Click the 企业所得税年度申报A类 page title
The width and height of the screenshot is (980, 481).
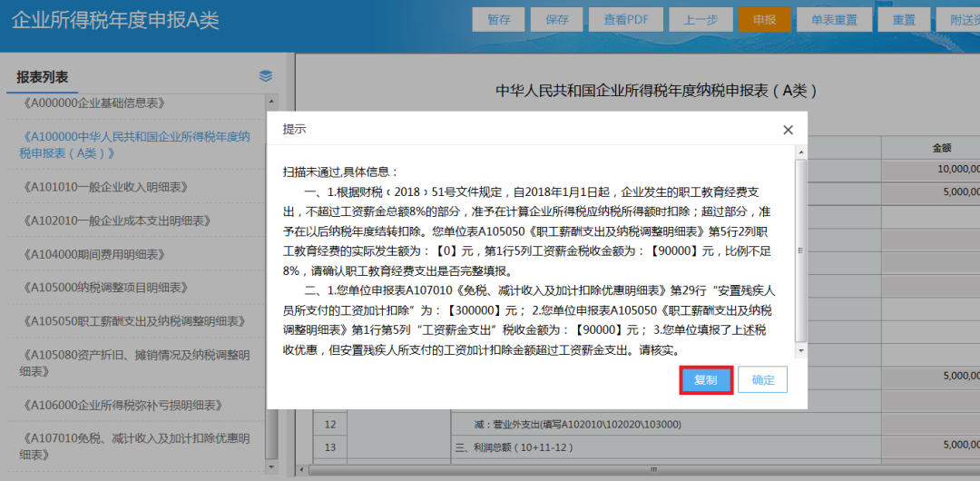coord(115,21)
